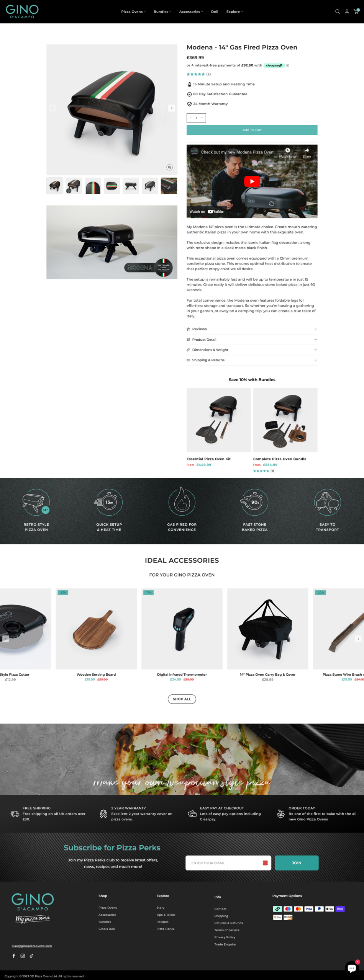Viewport: 364px width, 980px height.
Task: Open the search icon in header
Action: pyautogui.click(x=338, y=12)
